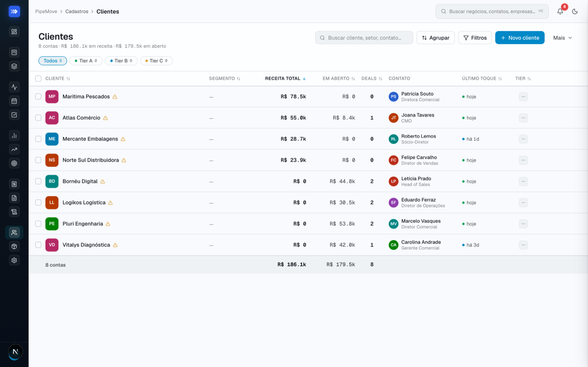Image resolution: width=588 pixels, height=367 pixels.
Task: Open the tasks checkmark icon in sidebar
Action: 14,115
